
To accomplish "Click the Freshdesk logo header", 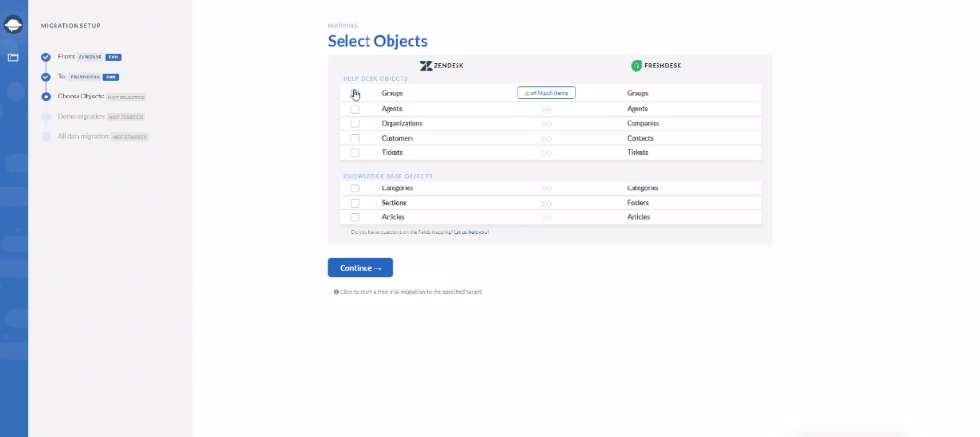I will [656, 66].
